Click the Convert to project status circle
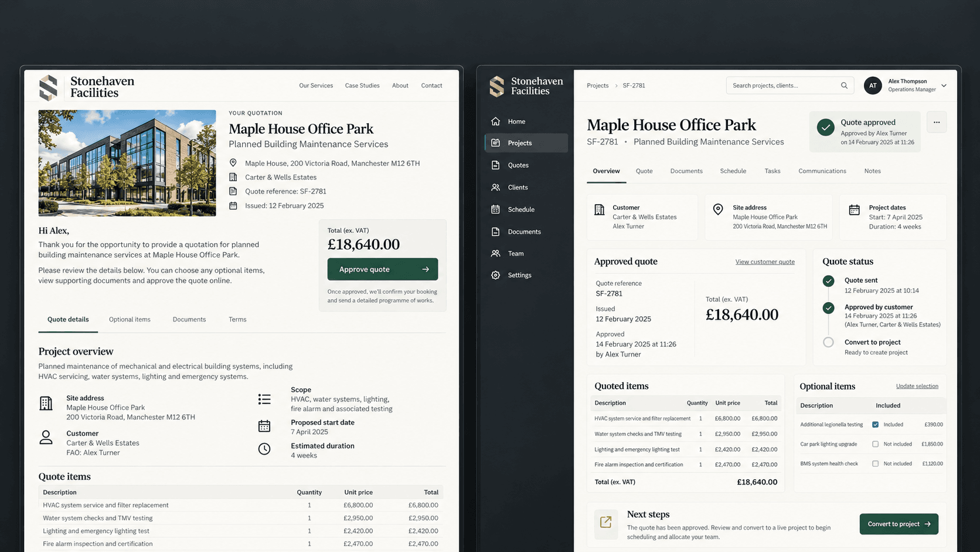This screenshot has height=552, width=980. (x=828, y=343)
